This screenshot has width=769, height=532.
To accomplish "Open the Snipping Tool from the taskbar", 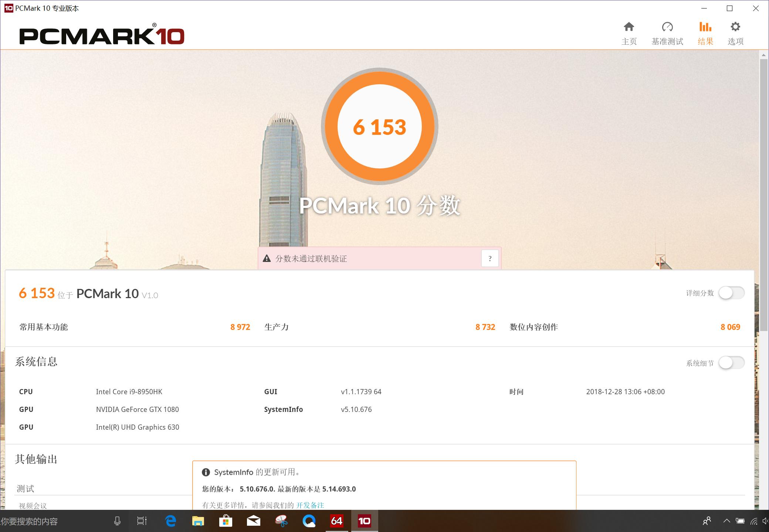I will 281,521.
